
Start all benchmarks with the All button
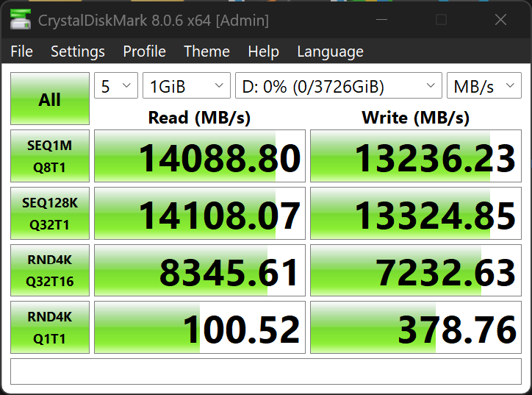tap(50, 99)
